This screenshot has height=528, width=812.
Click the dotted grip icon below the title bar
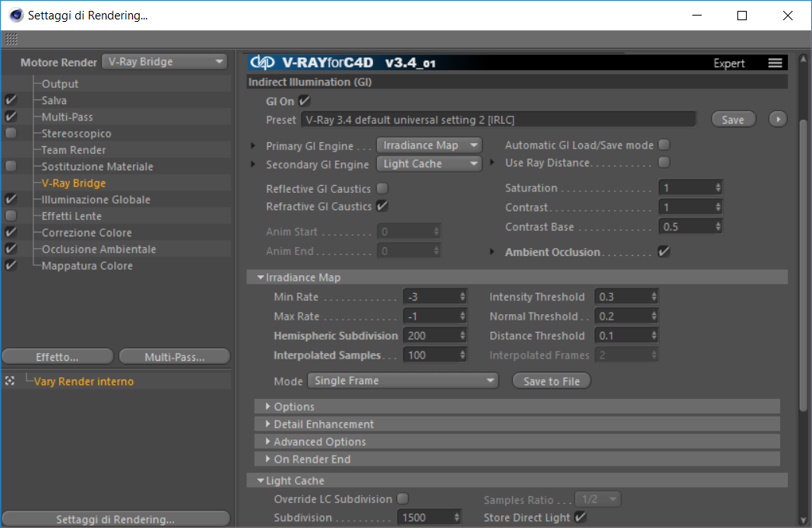point(12,39)
